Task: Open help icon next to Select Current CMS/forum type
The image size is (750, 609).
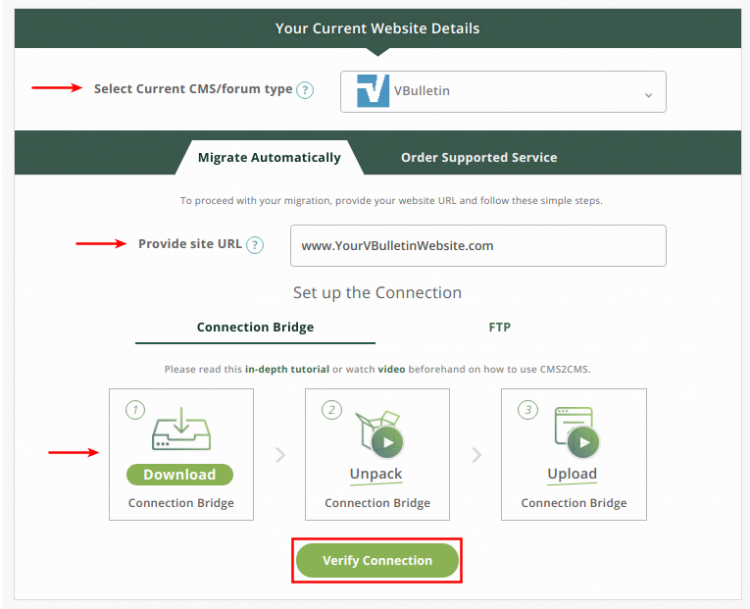Action: point(305,90)
